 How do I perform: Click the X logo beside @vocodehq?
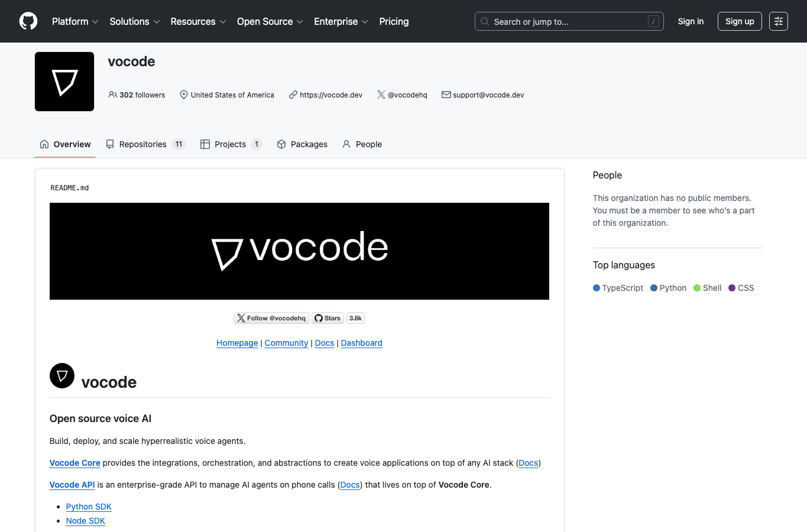(381, 95)
